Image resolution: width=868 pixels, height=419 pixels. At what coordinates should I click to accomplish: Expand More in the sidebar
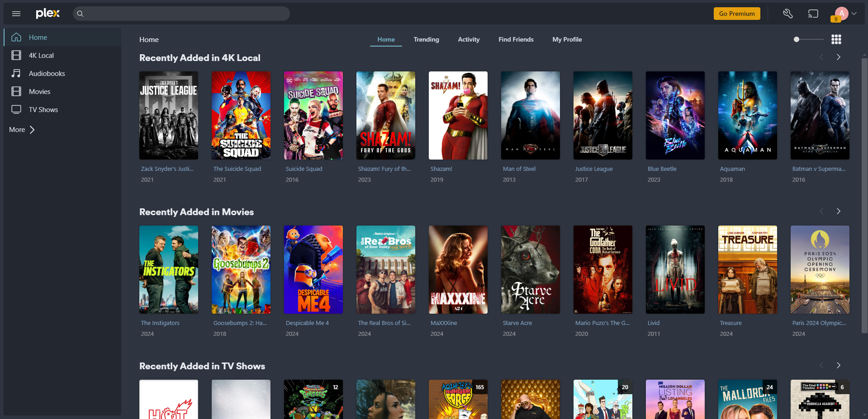coord(22,130)
